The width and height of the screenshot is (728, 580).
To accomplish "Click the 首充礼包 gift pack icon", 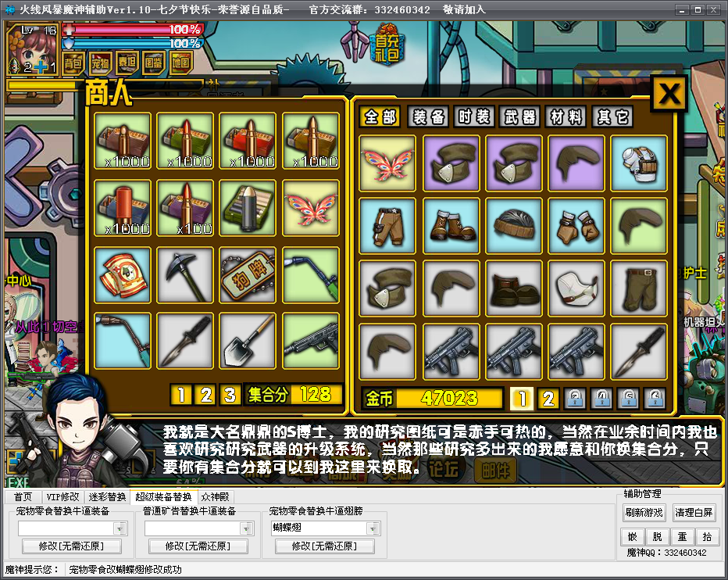I will [387, 46].
